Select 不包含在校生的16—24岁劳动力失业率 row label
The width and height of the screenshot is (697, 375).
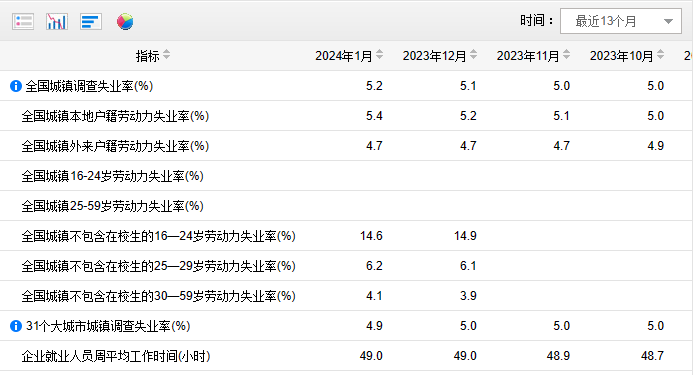[158, 236]
